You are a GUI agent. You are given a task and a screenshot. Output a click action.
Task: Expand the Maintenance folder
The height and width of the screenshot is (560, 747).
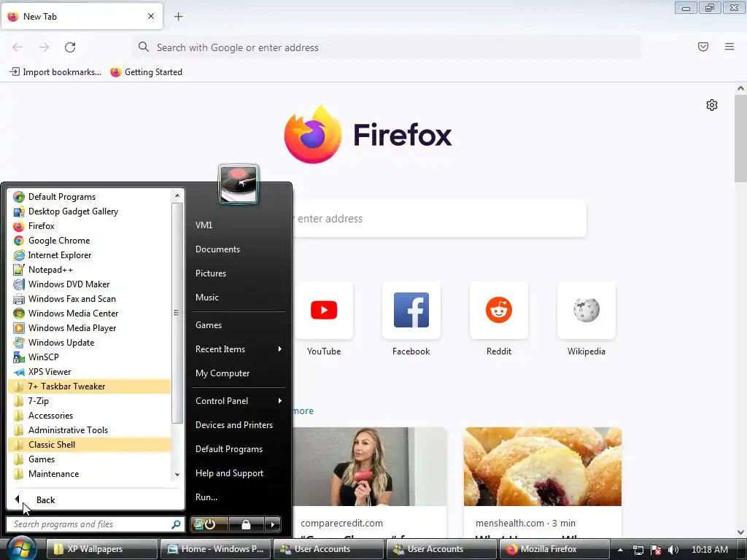click(x=89, y=474)
